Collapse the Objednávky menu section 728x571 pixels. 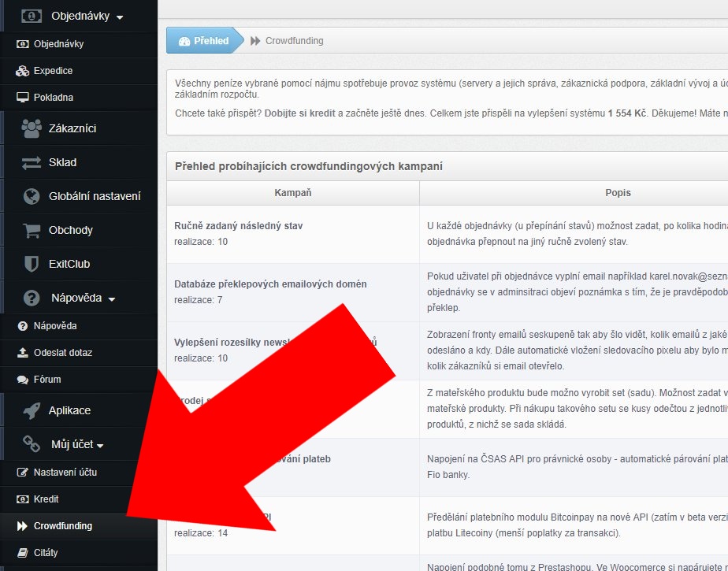87,16
